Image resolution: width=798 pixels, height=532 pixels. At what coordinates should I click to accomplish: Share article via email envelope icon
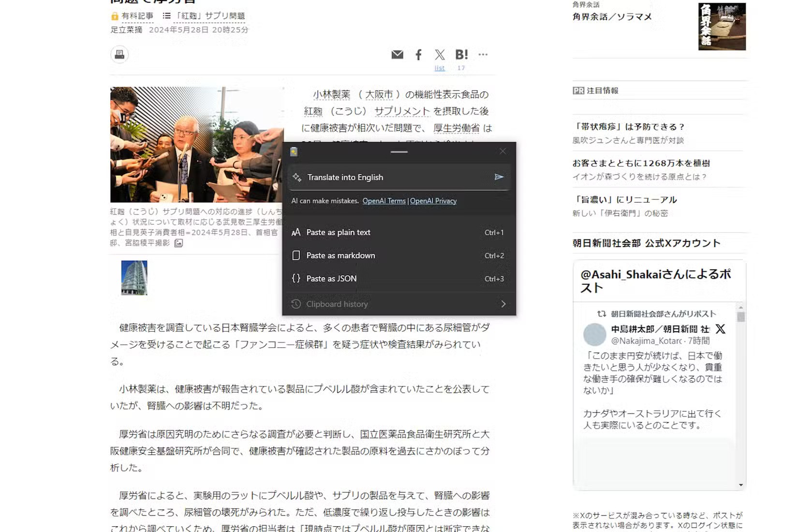click(397, 55)
